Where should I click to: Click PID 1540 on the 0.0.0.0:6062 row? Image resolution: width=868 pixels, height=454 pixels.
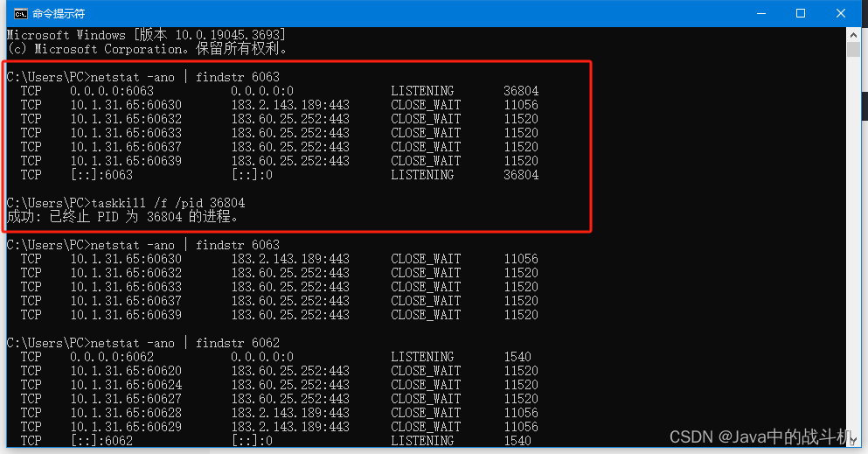click(517, 357)
